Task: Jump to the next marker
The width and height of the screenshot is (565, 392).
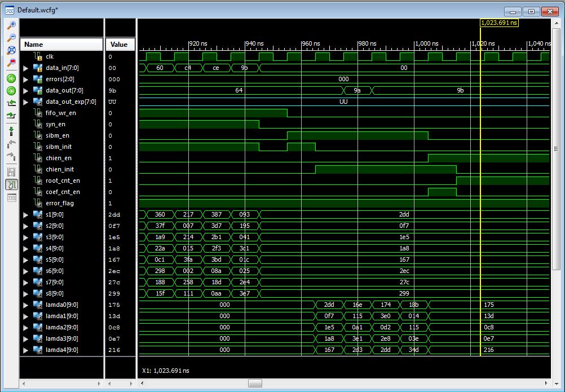Action: 11,156
